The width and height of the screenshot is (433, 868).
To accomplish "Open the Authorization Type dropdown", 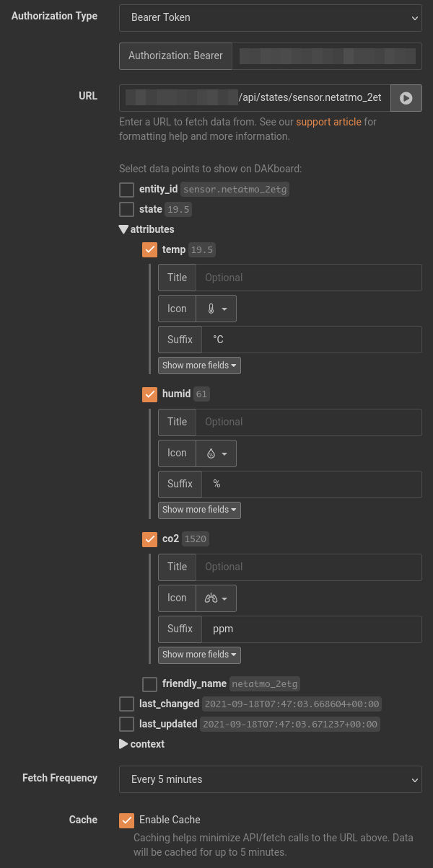I will click(270, 17).
